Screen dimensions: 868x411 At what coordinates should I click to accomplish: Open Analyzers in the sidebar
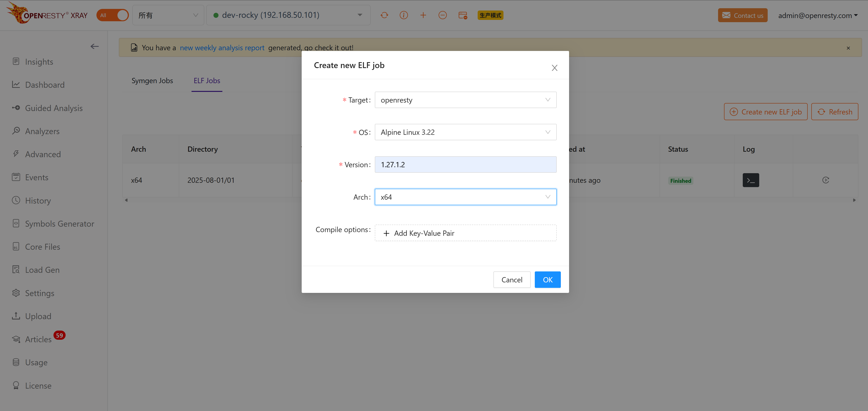click(x=42, y=131)
